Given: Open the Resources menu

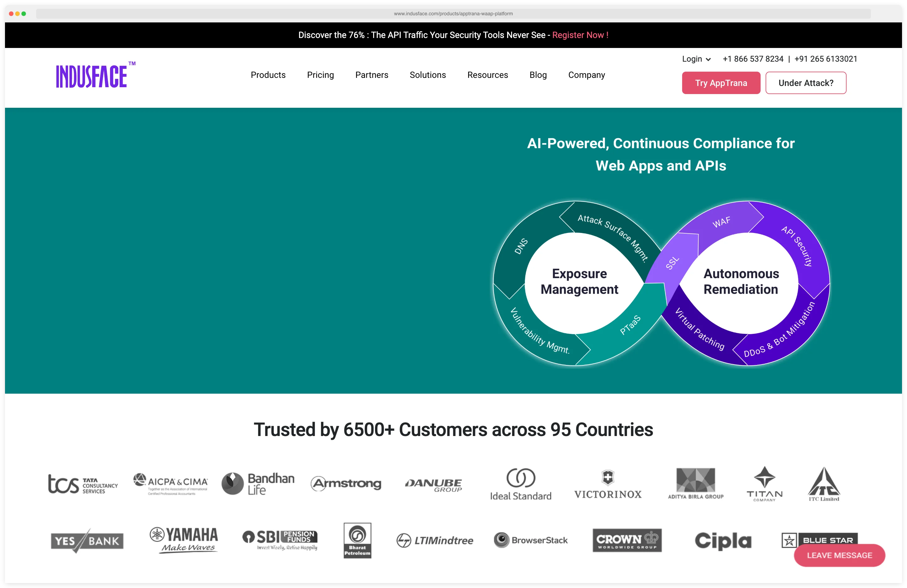Looking at the screenshot, I should point(488,75).
